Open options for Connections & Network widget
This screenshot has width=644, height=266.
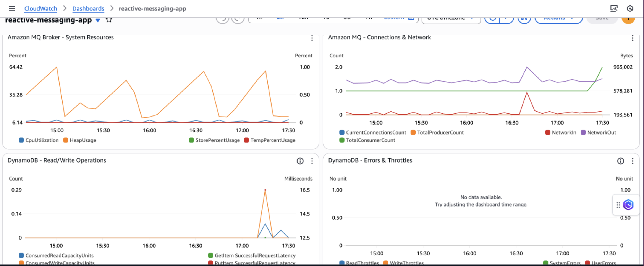click(x=632, y=38)
